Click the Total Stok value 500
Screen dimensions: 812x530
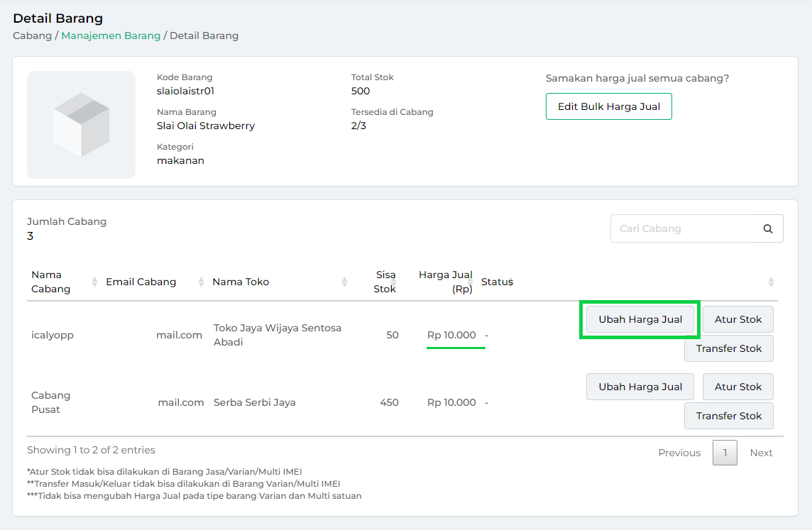pyautogui.click(x=361, y=91)
